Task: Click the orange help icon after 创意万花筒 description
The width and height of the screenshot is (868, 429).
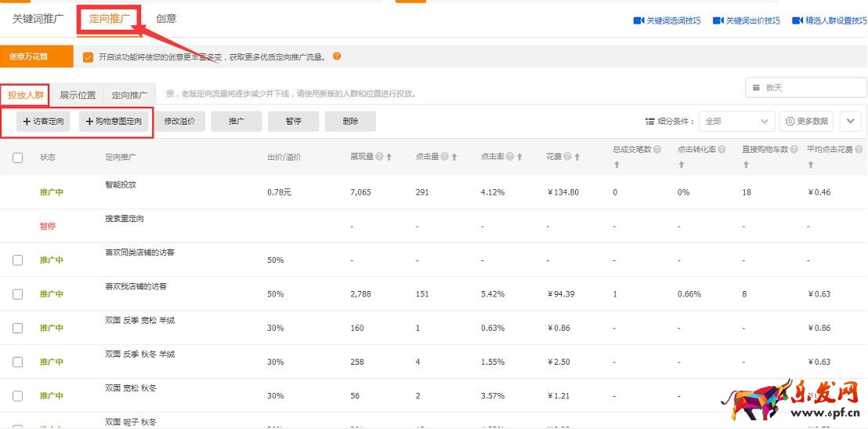Action: [x=337, y=56]
